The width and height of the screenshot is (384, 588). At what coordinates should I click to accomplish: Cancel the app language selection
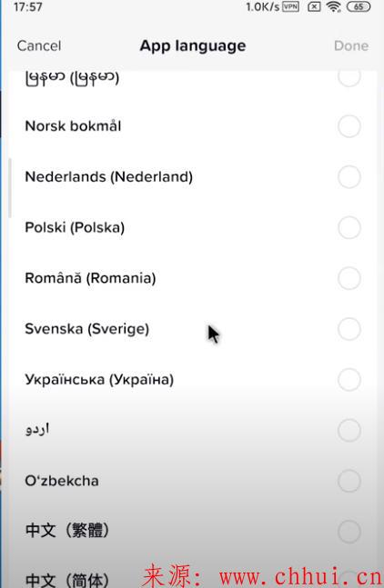pyautogui.click(x=38, y=45)
